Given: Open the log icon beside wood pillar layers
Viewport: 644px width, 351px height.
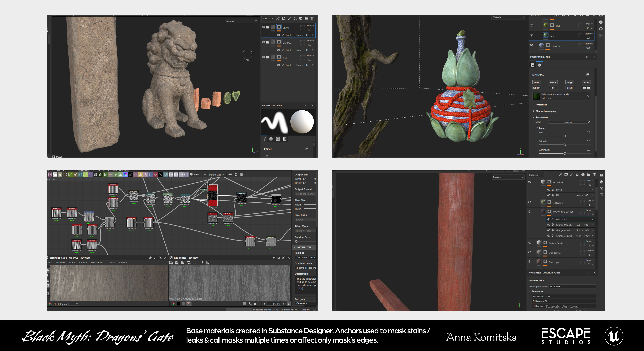Looking at the screenshot, I should click(x=601, y=195).
